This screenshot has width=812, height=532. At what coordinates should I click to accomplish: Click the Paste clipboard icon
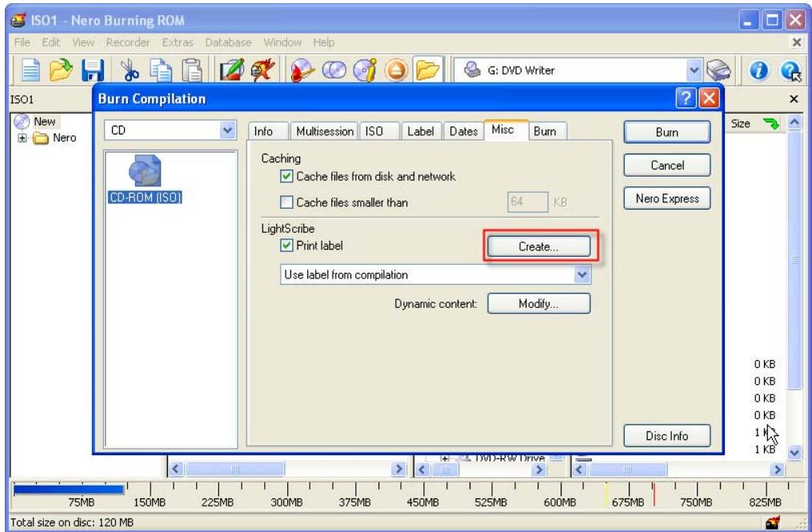(x=192, y=70)
